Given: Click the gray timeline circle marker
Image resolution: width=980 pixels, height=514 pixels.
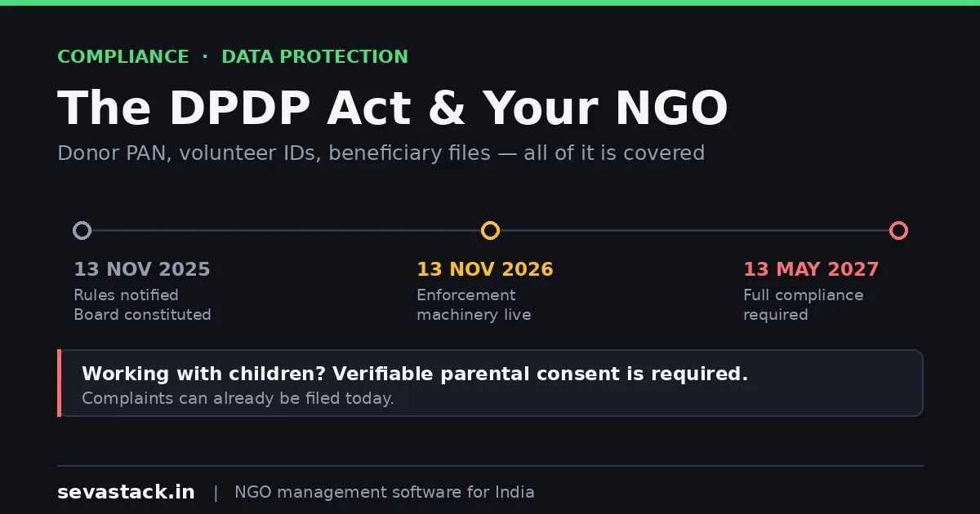Looking at the screenshot, I should coord(82,230).
